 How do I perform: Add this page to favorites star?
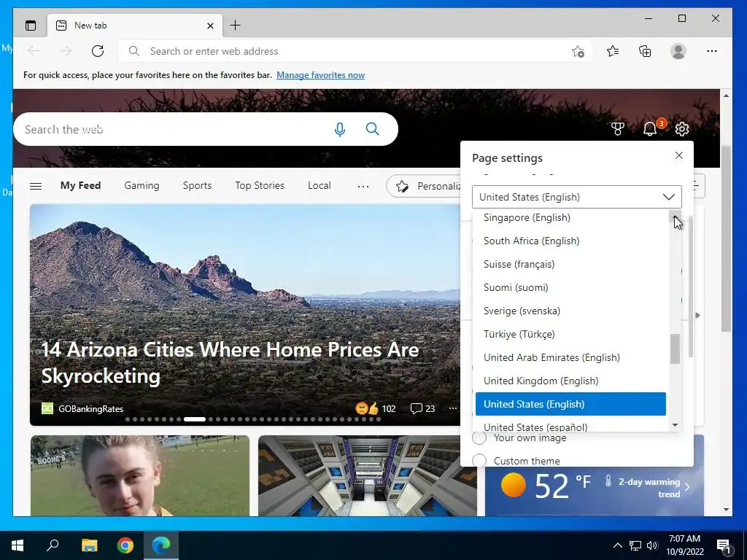pos(578,52)
